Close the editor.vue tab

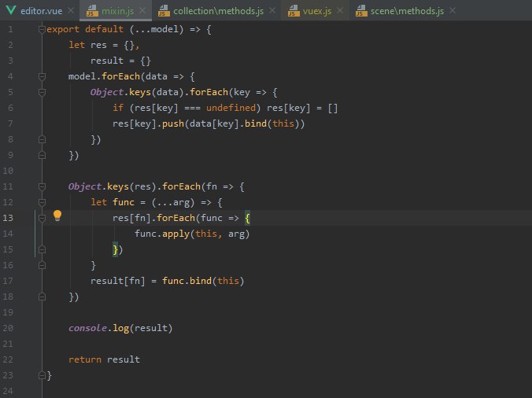71,10
